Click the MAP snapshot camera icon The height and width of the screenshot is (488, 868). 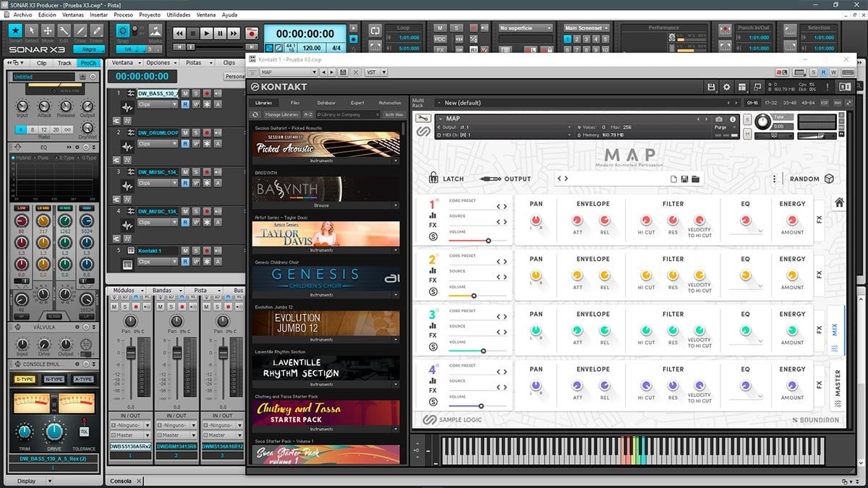pyautogui.click(x=719, y=119)
